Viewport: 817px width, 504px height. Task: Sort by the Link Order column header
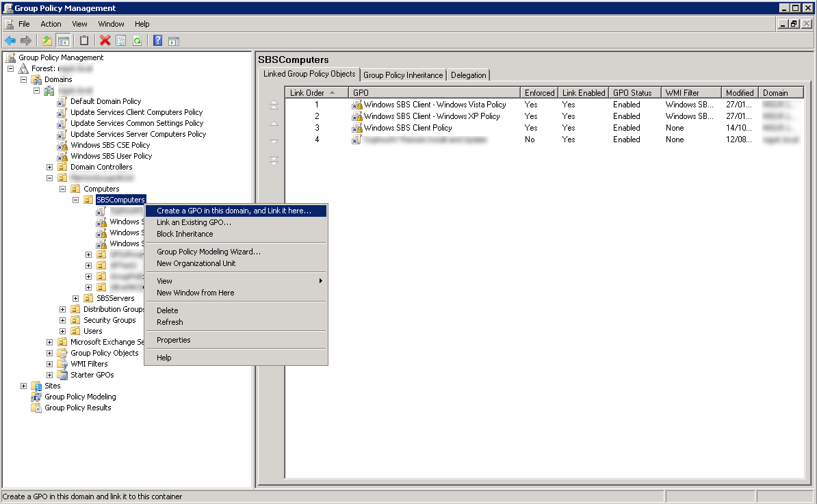pyautogui.click(x=316, y=93)
